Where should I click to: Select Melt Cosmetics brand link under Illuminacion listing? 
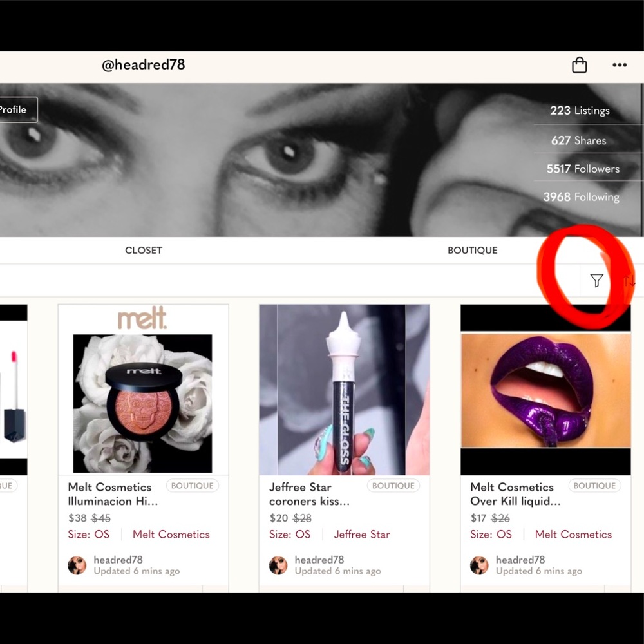171,535
